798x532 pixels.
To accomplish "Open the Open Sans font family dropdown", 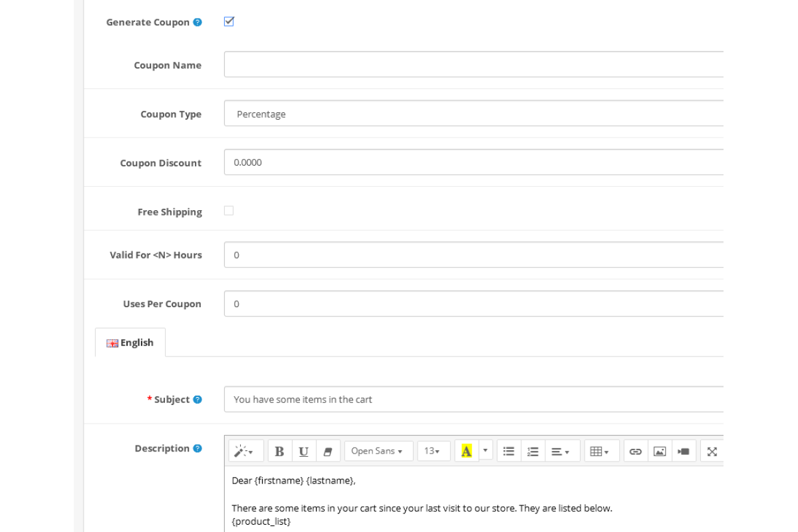I will [378, 451].
